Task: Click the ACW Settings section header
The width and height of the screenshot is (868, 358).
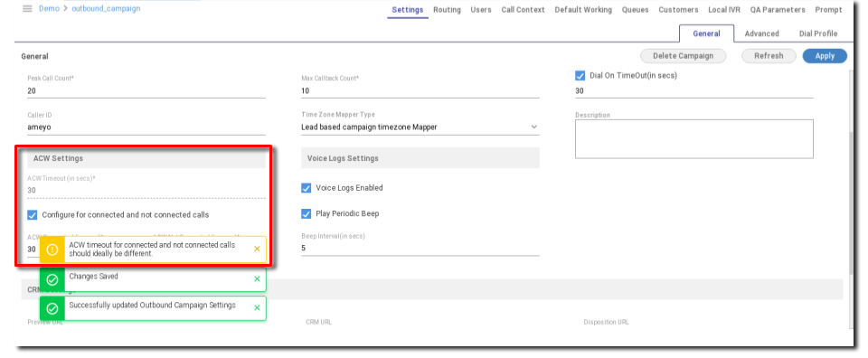Action: [x=146, y=158]
